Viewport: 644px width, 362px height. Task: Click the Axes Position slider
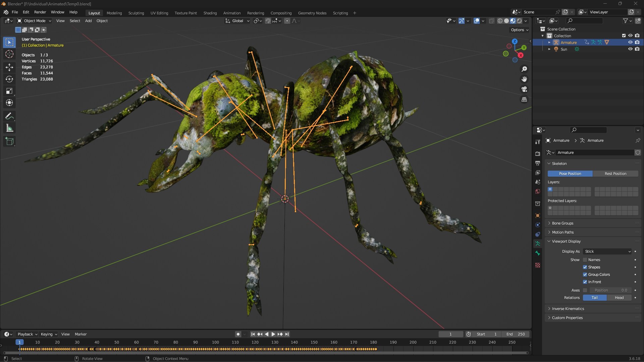point(610,290)
